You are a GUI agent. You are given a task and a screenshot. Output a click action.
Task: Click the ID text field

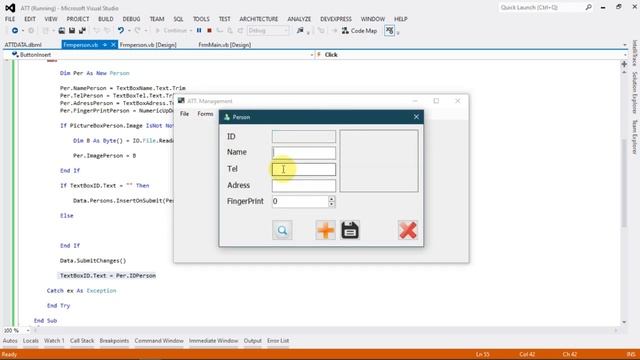point(304,136)
